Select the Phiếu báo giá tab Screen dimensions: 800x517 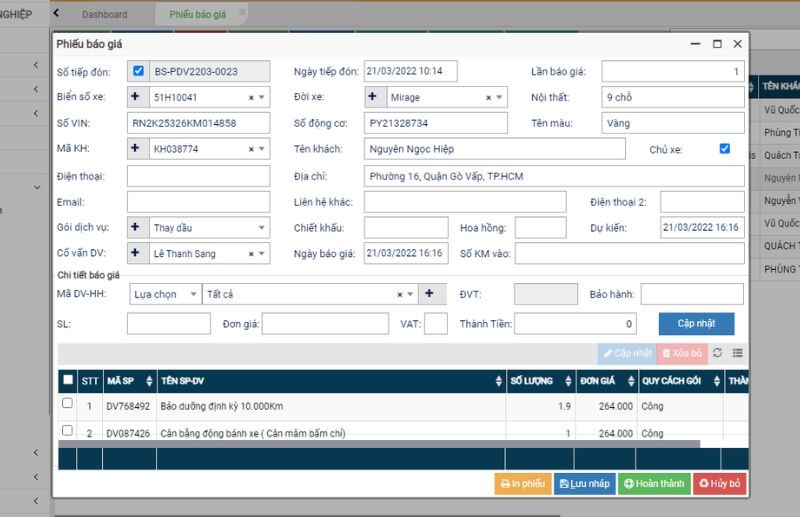[x=196, y=14]
